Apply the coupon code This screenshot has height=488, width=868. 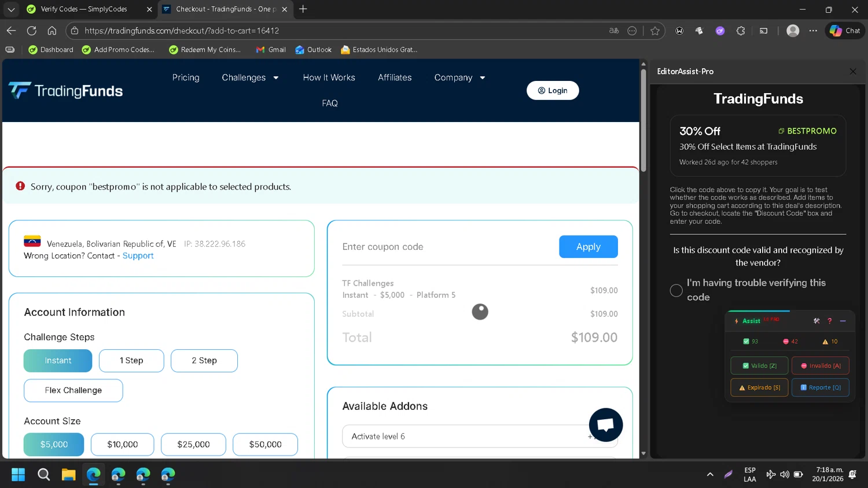point(589,247)
